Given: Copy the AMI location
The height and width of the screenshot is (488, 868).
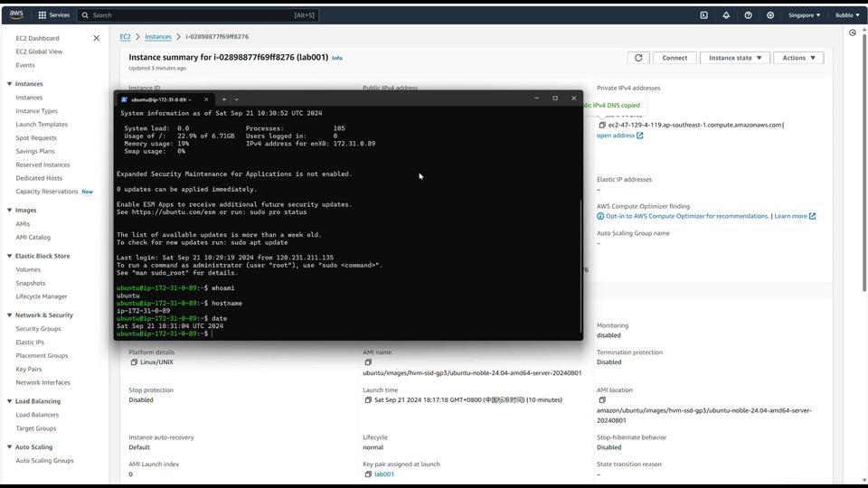Looking at the screenshot, I should click(602, 400).
